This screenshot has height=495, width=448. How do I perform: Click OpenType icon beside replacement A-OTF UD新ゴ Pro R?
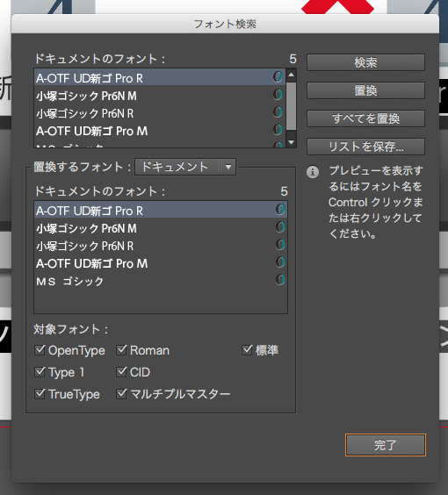(x=280, y=209)
